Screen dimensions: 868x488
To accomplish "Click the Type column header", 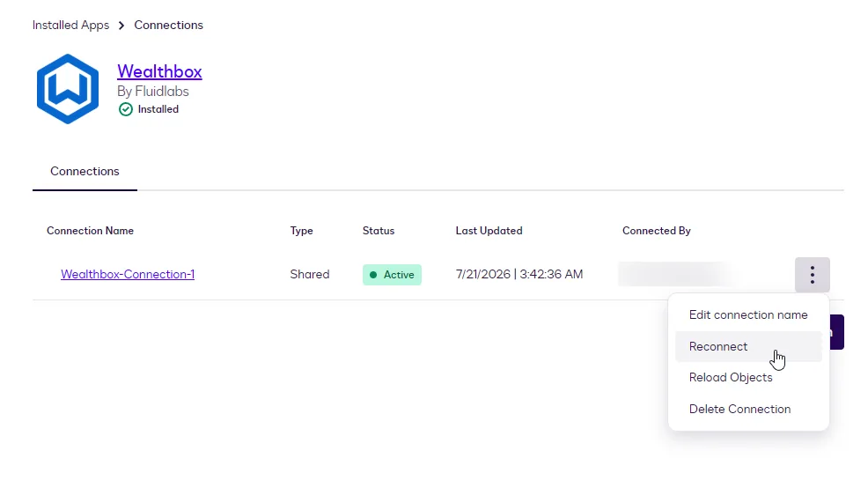I will [302, 231].
